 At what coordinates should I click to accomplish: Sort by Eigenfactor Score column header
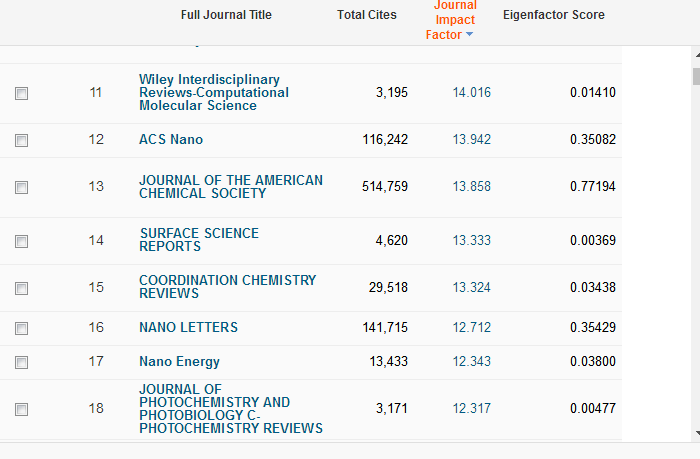(553, 15)
